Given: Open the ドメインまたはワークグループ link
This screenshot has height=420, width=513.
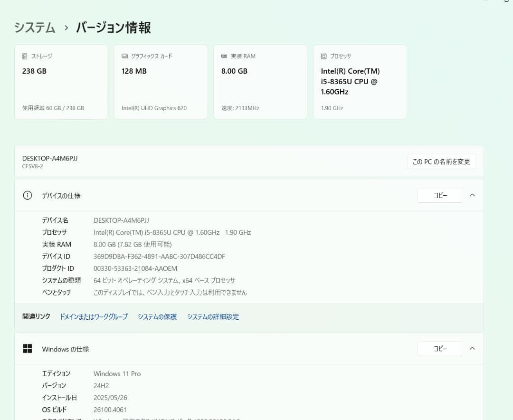Looking at the screenshot, I should 94,316.
